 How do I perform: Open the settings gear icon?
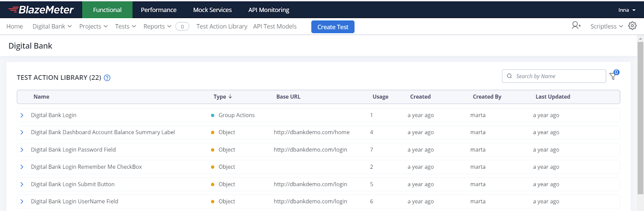pyautogui.click(x=632, y=26)
